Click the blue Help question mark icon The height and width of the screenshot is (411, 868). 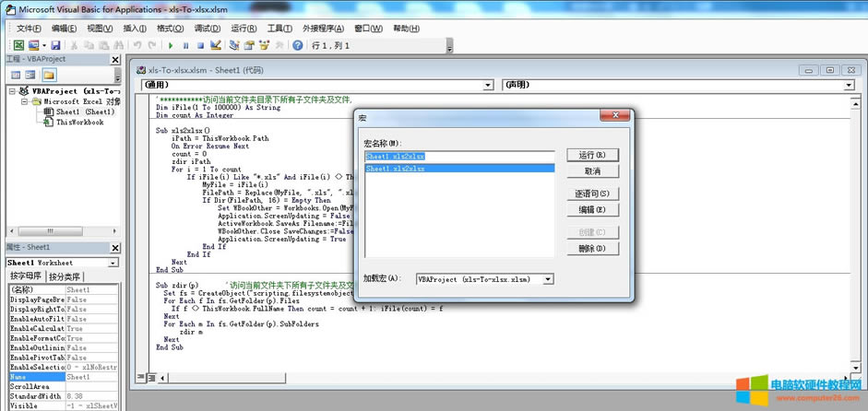(x=298, y=45)
